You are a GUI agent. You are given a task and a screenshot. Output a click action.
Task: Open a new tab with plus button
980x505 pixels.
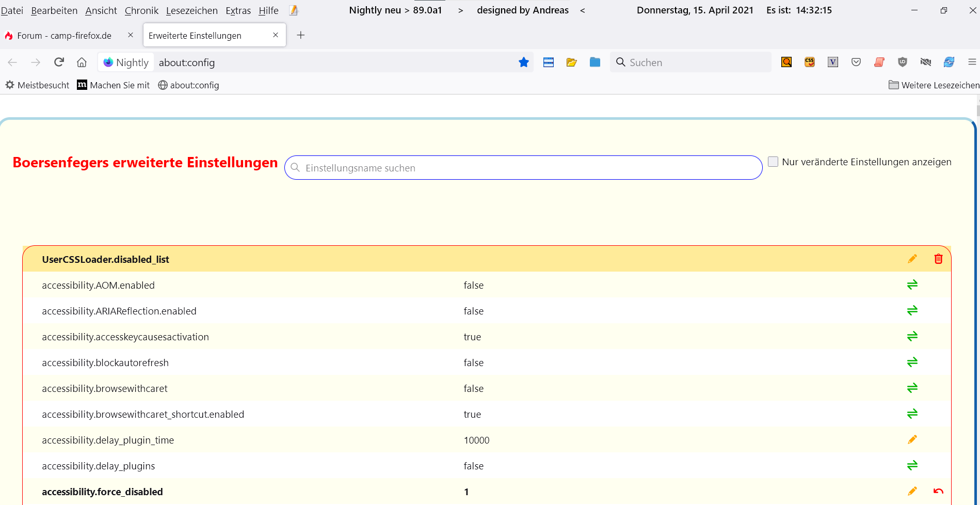coord(301,35)
